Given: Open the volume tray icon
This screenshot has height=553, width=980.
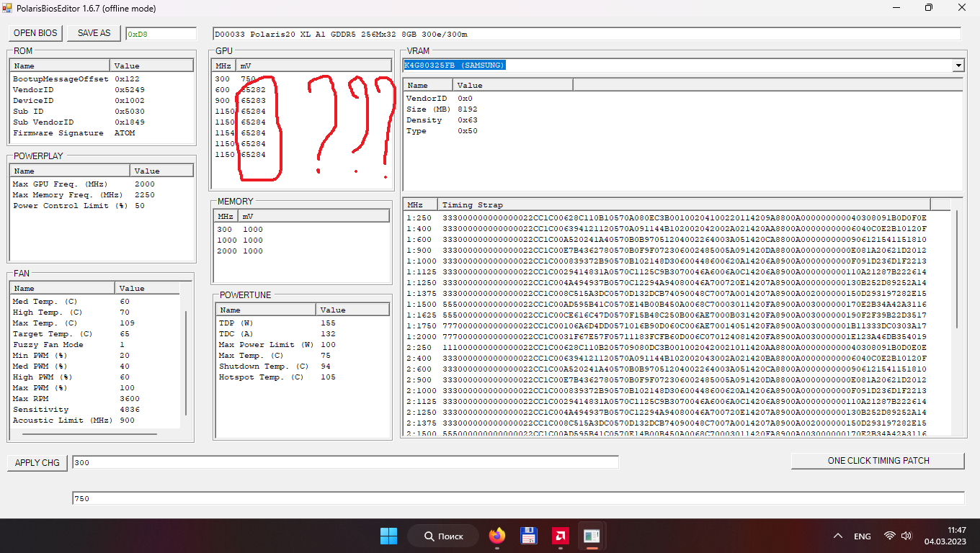Looking at the screenshot, I should (x=906, y=536).
